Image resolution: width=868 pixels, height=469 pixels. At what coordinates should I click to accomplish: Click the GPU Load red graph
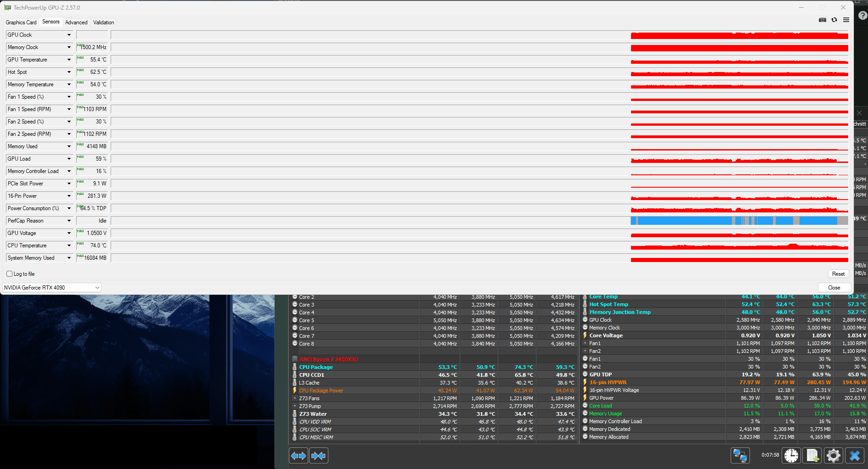coord(739,160)
